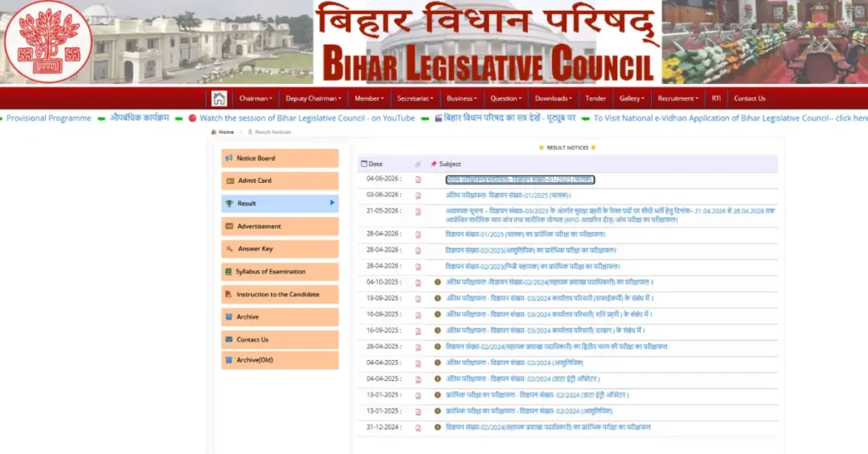
Task: Expand the Question dropdown menu
Action: point(506,98)
